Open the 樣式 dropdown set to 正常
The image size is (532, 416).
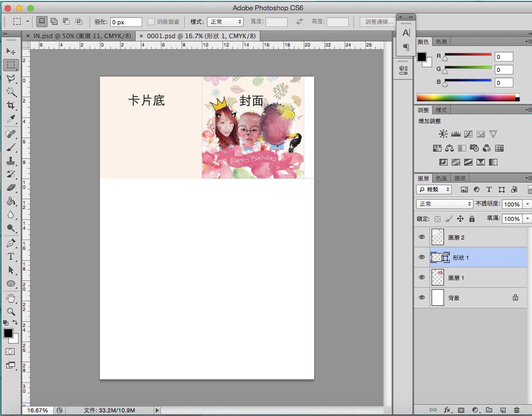click(x=225, y=22)
